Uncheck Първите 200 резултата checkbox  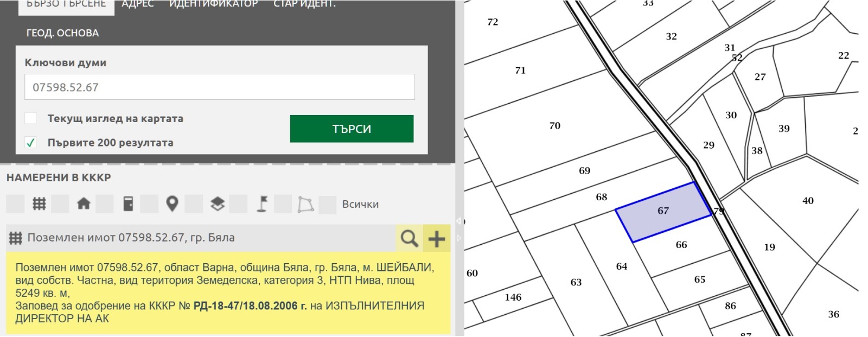point(31,142)
